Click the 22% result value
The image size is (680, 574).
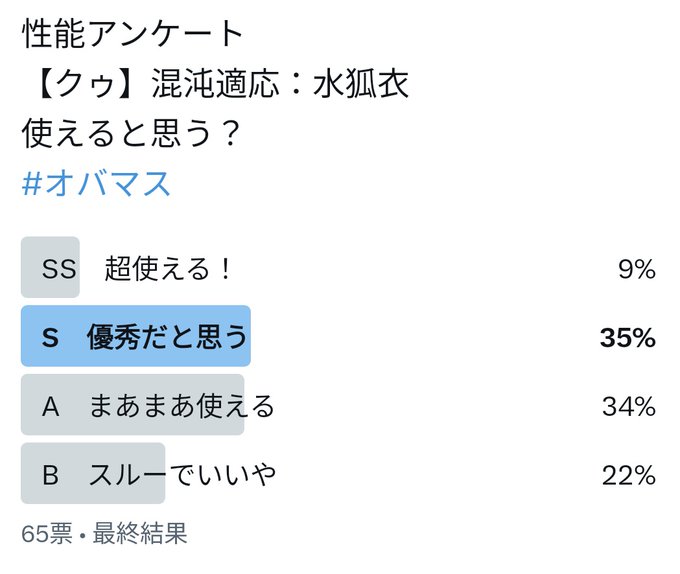[629, 475]
